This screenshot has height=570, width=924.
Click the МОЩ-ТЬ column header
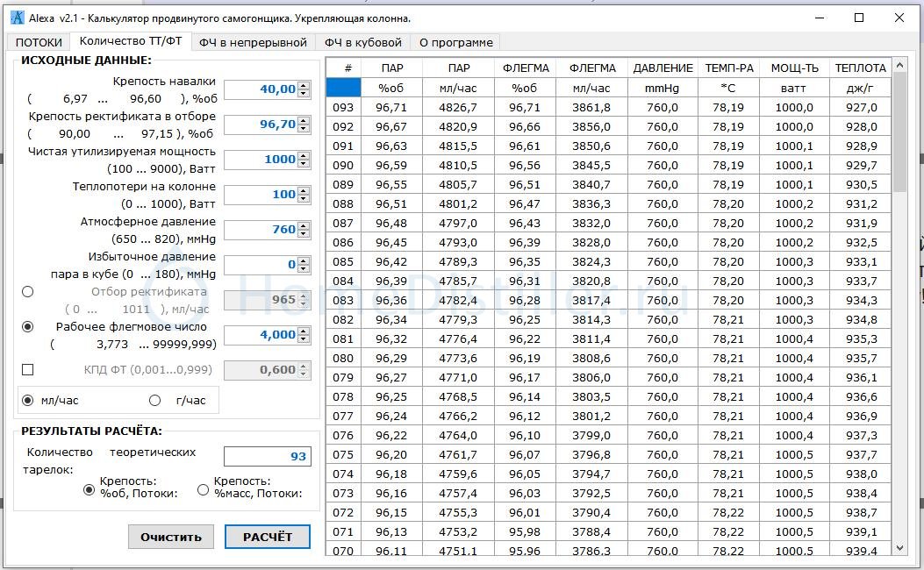point(794,68)
